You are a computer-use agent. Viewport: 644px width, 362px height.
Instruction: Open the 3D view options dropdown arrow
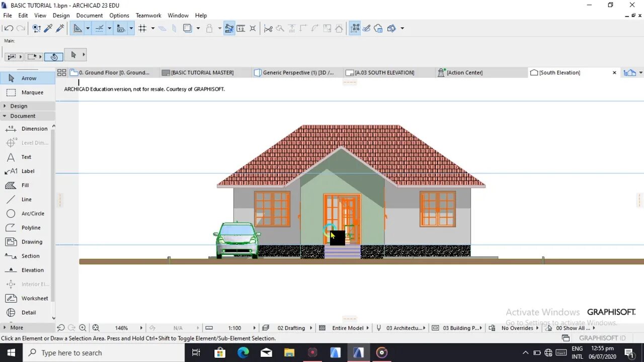402,29
